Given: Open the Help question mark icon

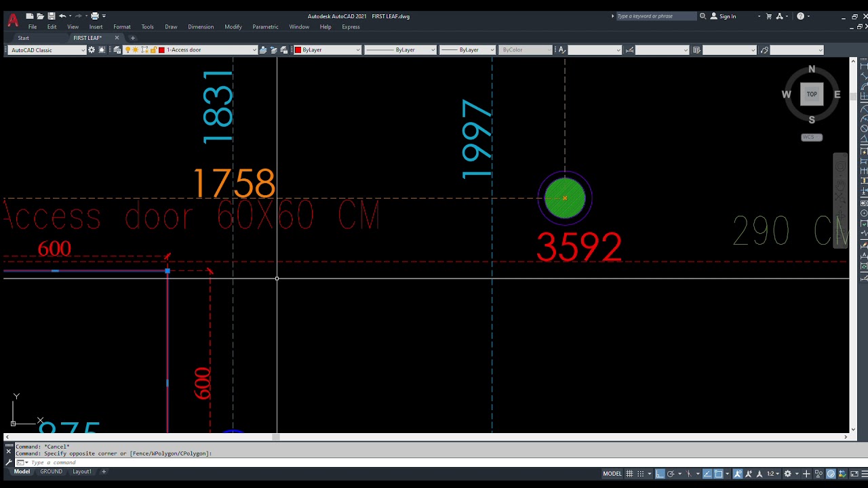Looking at the screenshot, I should (800, 16).
